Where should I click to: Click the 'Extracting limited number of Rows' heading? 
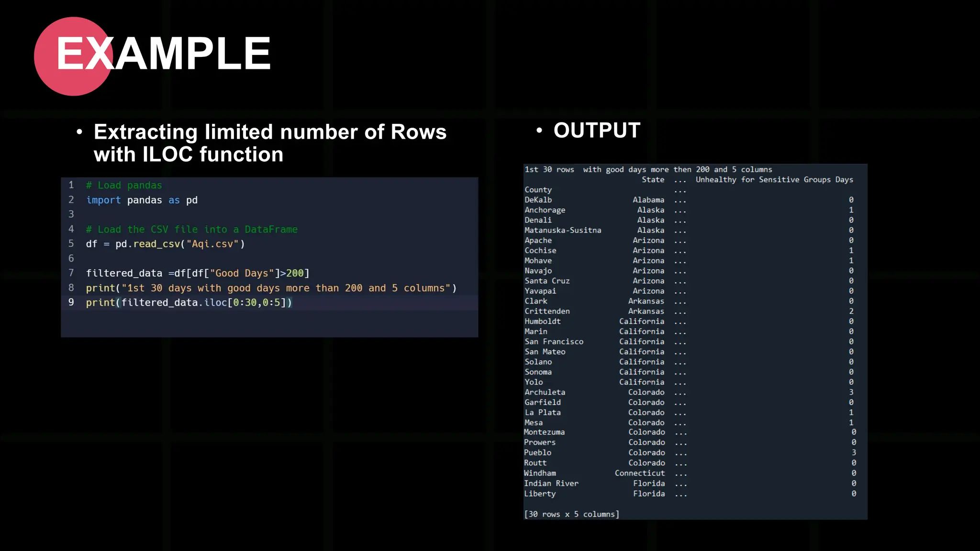269,132
